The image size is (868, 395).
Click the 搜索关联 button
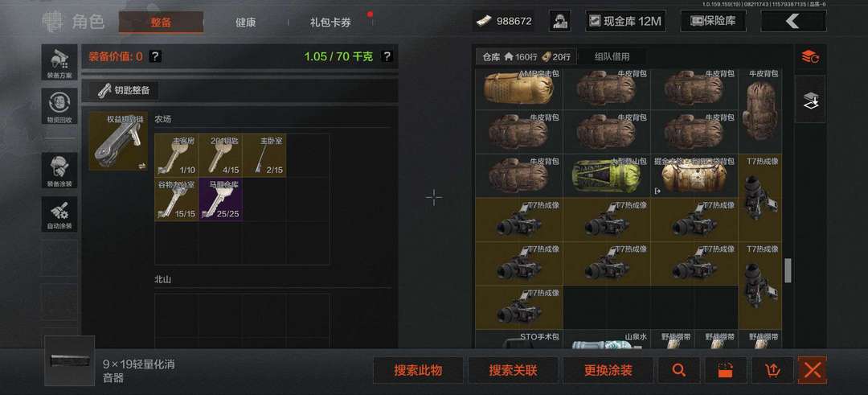click(513, 371)
